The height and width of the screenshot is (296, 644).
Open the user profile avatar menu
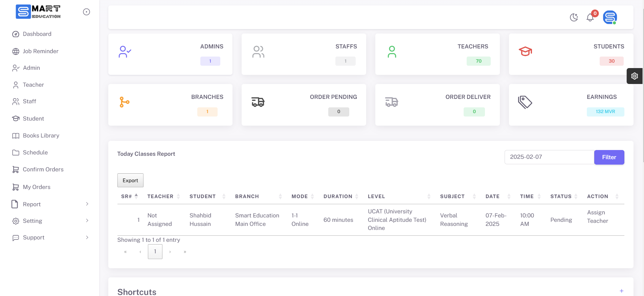610,17
